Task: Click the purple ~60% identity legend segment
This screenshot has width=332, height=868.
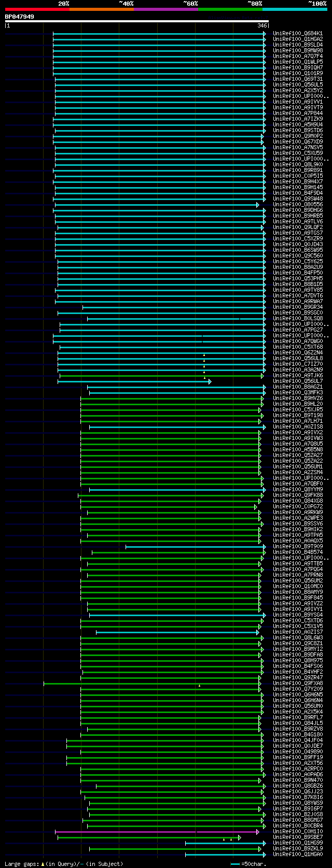Action: [165, 9]
